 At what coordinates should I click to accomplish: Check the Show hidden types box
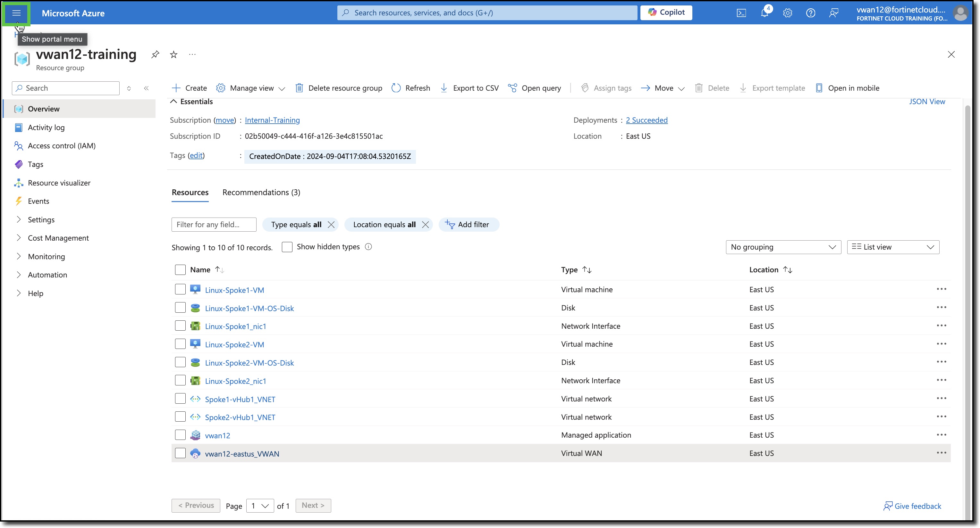tap(287, 247)
